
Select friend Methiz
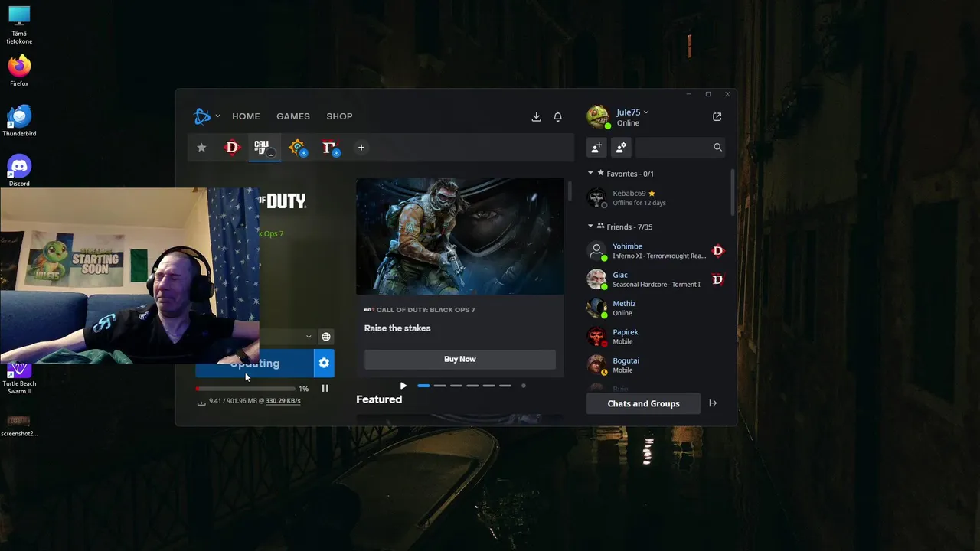655,308
